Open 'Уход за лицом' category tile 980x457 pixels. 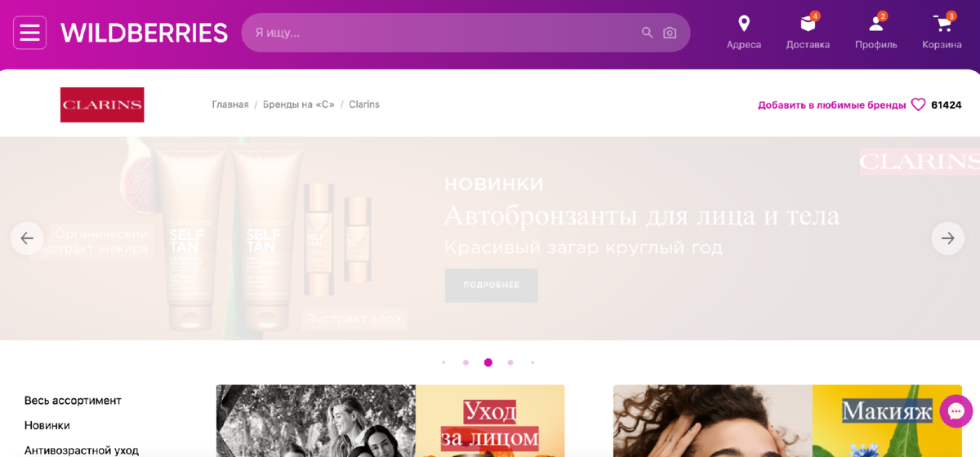click(x=390, y=421)
